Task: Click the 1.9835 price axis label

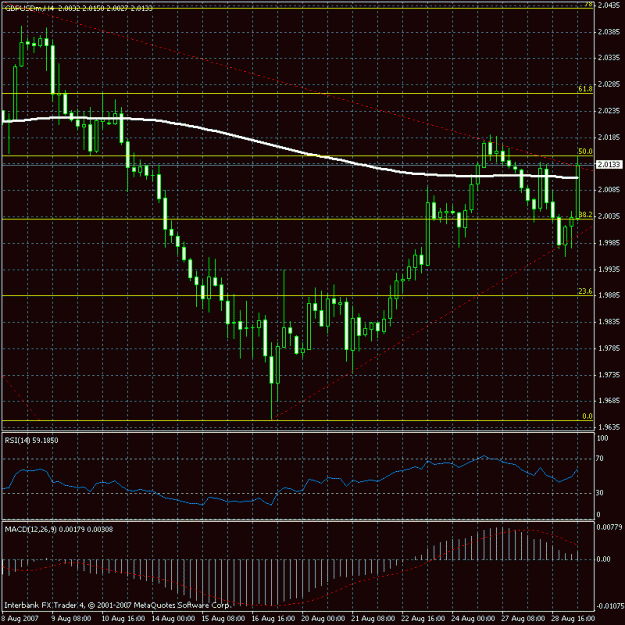Action: 609,322
